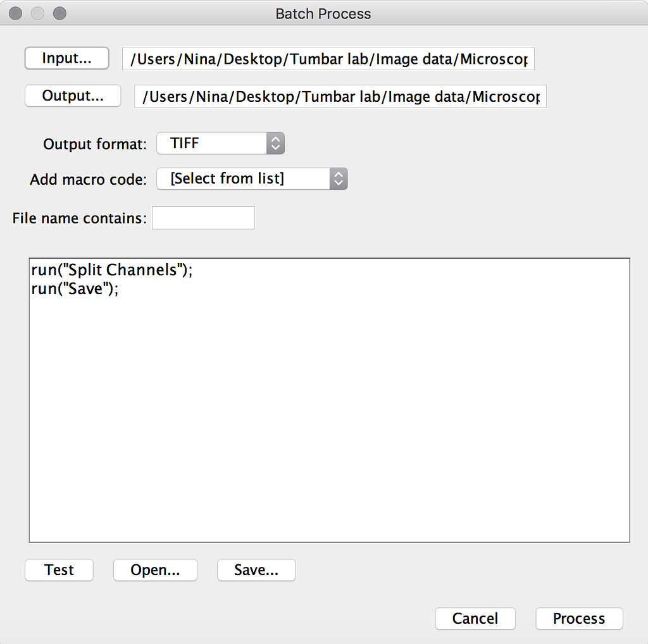648x644 pixels.
Task: Click the input directory path field
Action: tap(328, 58)
